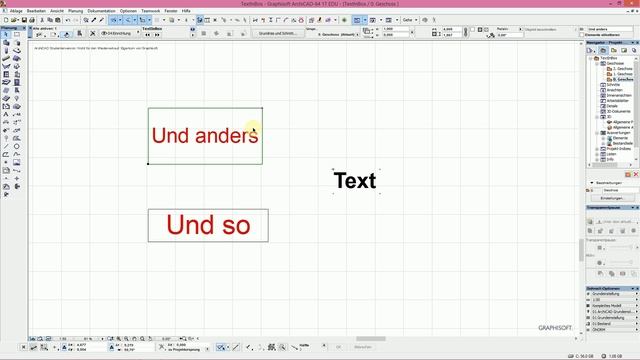Click the eyedropper pick-up parameters icon
The width and height of the screenshot is (640, 360).
94,20
